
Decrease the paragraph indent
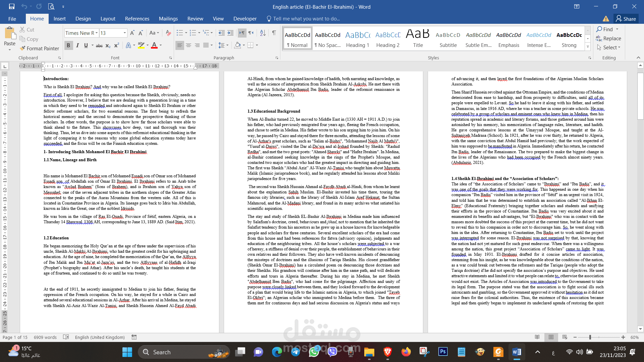tap(221, 33)
